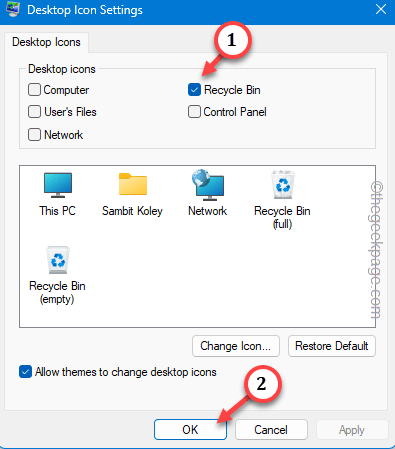Tick the User's Files checkbox

pos(34,112)
